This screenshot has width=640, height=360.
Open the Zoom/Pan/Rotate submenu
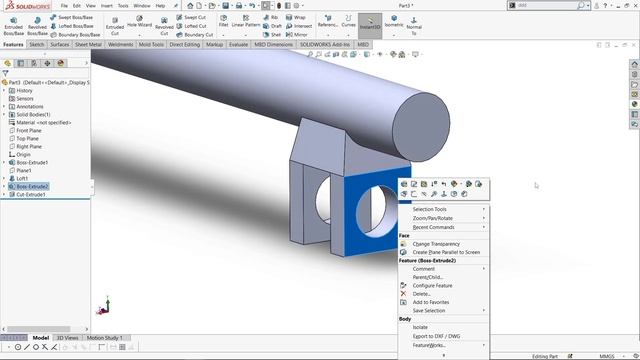point(444,218)
